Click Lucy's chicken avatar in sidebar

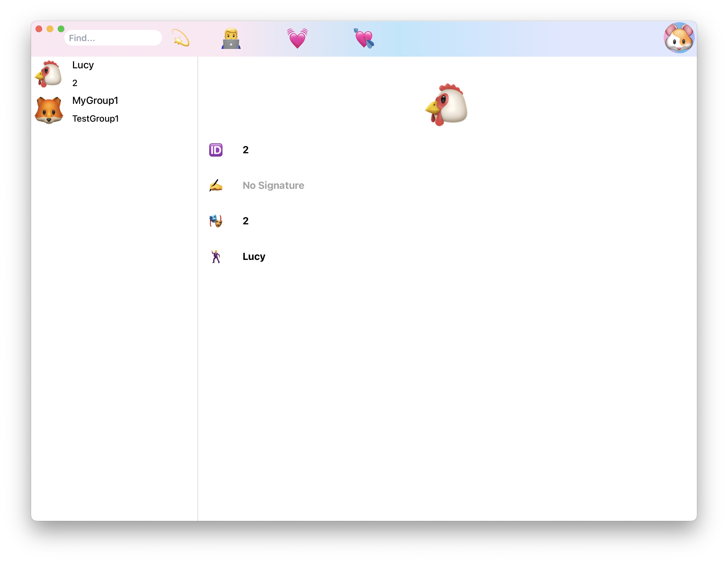[x=49, y=74]
